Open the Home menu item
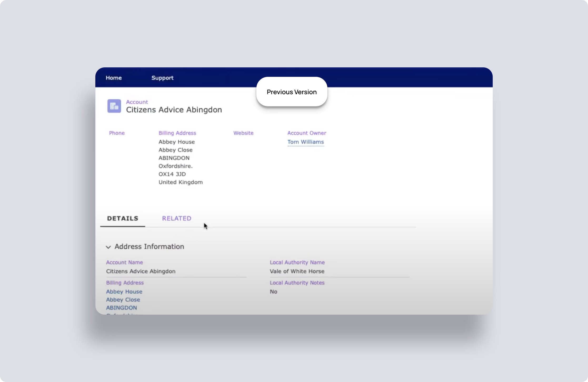Viewport: 588px width, 382px height. [x=113, y=78]
